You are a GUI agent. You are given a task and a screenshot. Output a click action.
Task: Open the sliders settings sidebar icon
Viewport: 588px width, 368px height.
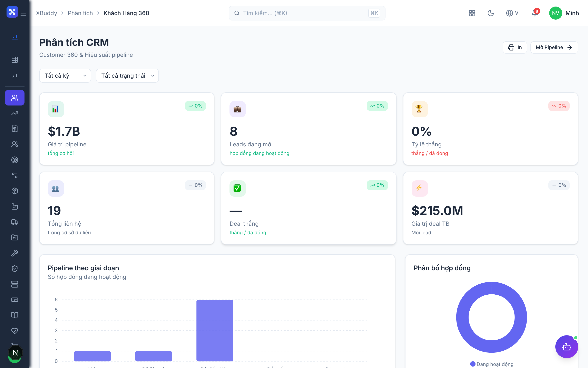point(14,175)
